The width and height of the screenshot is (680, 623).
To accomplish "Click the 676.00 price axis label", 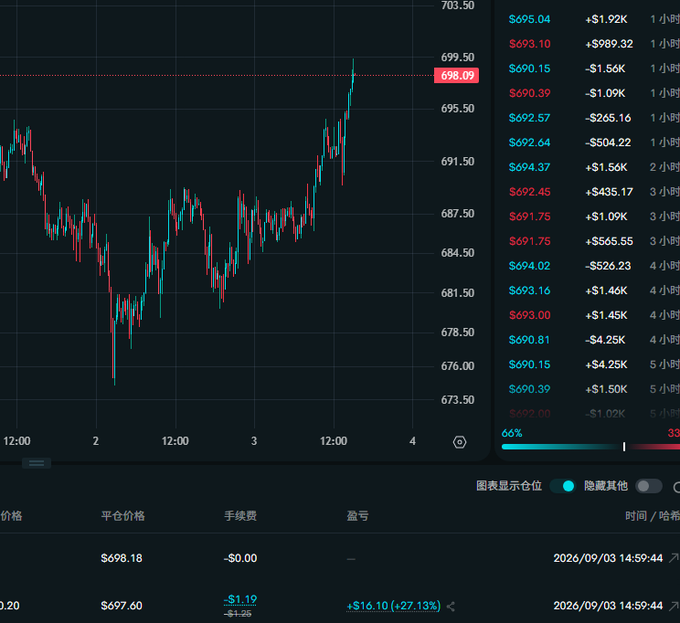I will [458, 366].
